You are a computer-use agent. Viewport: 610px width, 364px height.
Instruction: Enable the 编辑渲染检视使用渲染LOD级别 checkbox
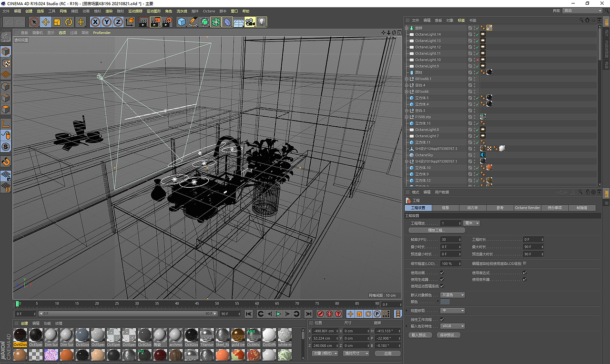point(525,263)
